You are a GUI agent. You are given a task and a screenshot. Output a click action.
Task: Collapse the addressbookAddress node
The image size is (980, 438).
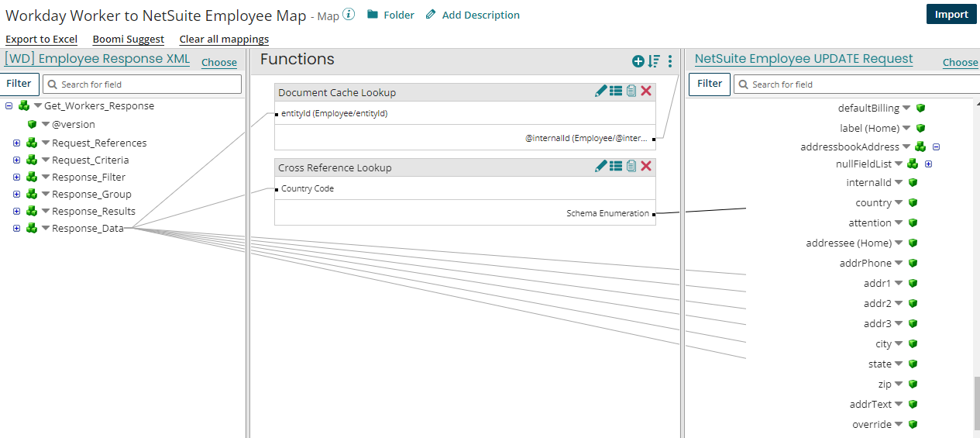[936, 147]
